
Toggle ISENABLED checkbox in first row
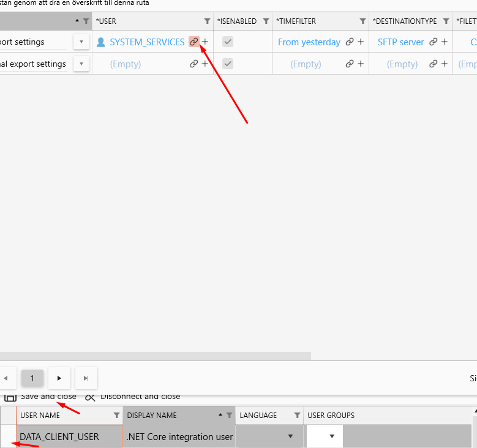tap(228, 42)
